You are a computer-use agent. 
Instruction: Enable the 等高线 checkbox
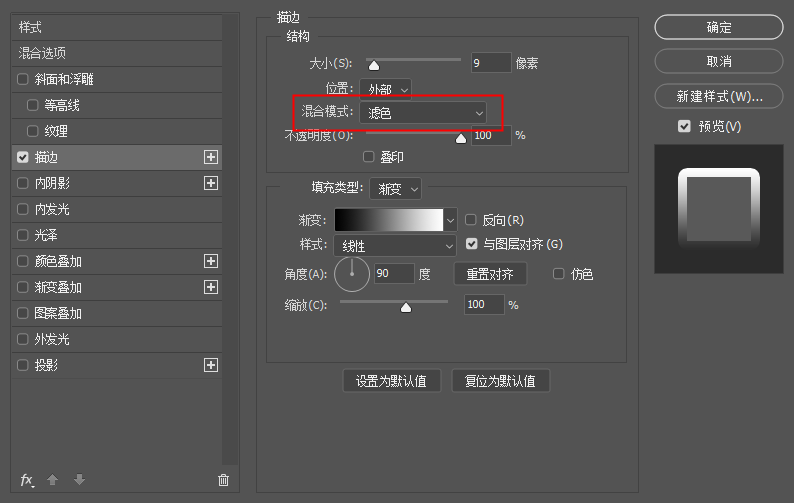32,105
